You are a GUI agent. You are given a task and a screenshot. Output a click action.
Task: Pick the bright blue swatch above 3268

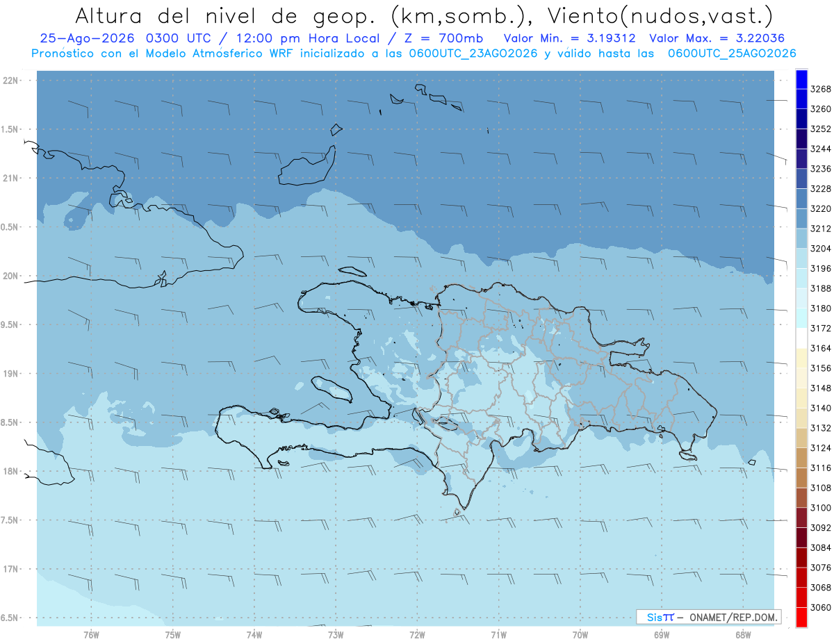click(801, 79)
